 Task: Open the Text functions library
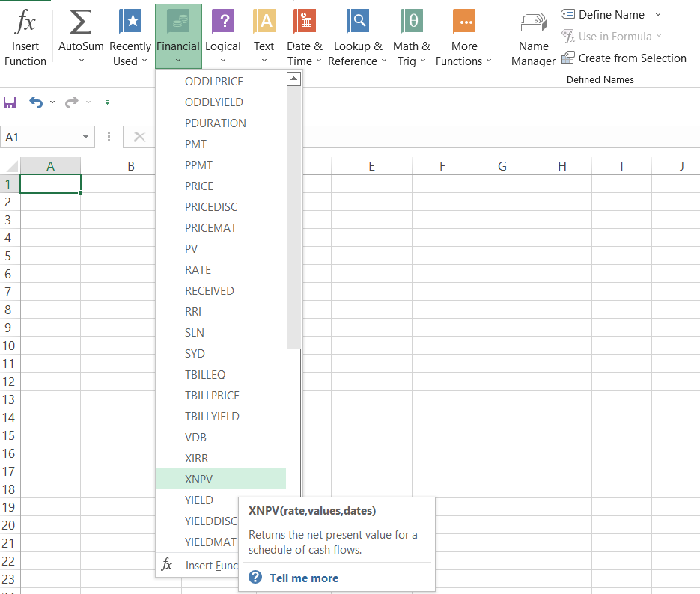[264, 25]
